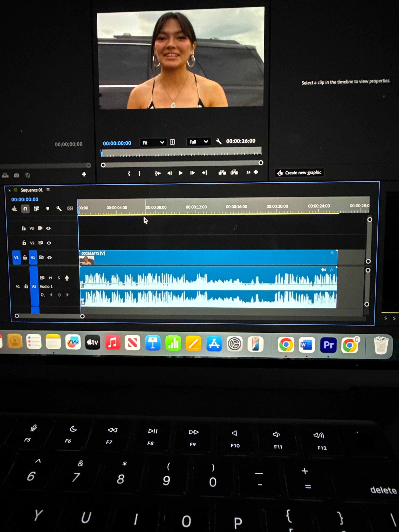Click the Mark In bracket button
This screenshot has height=532, width=399.
tap(129, 173)
